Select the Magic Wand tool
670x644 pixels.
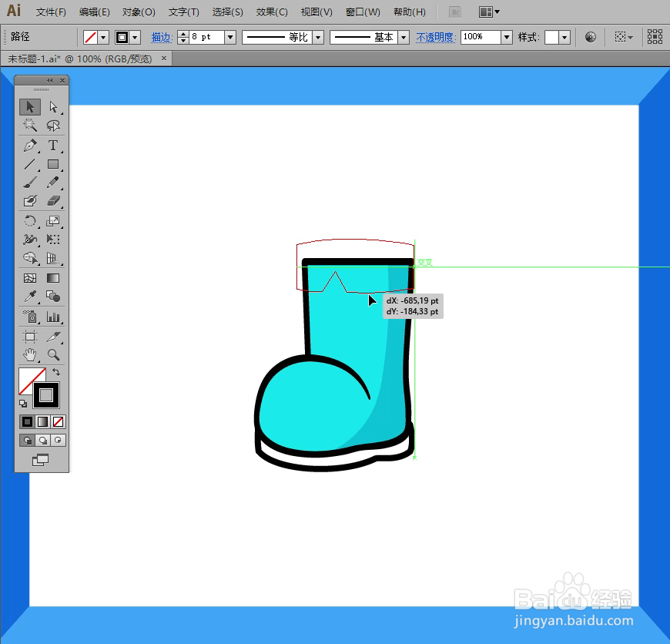(30, 126)
